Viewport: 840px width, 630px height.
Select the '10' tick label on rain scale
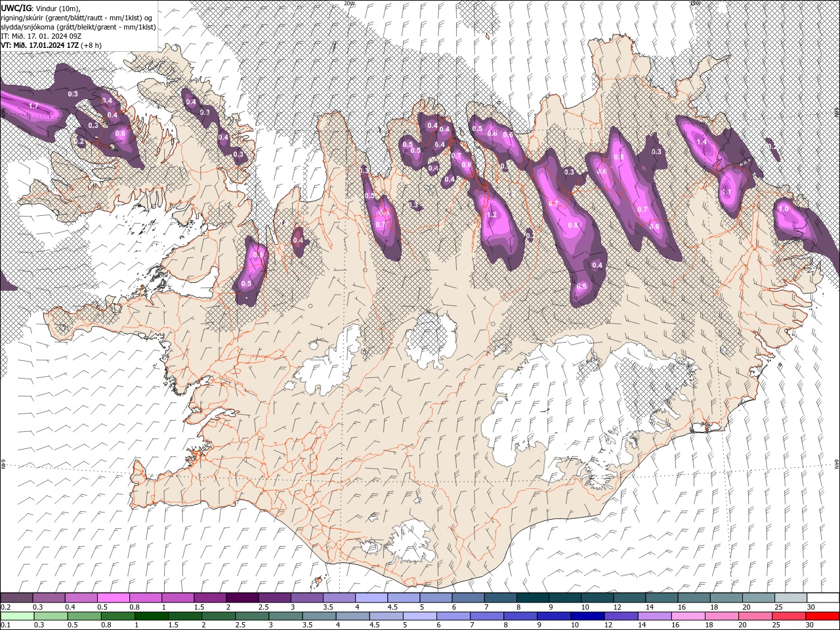pyautogui.click(x=574, y=625)
